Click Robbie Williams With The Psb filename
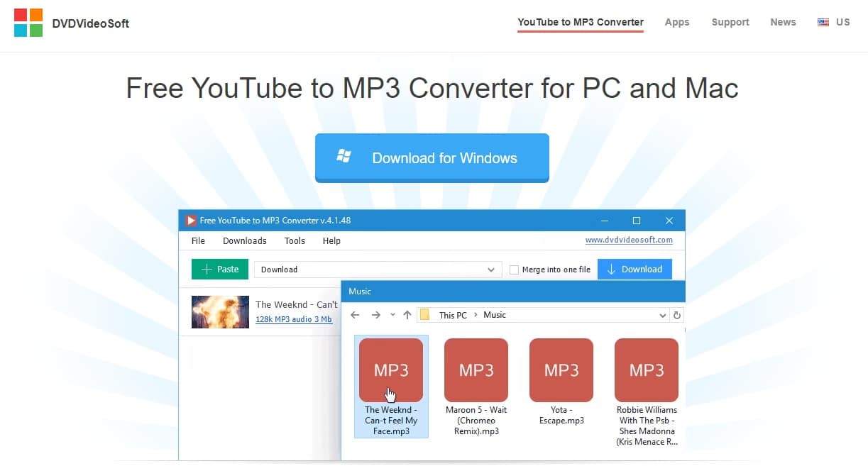This screenshot has height=466, width=868. click(x=647, y=426)
